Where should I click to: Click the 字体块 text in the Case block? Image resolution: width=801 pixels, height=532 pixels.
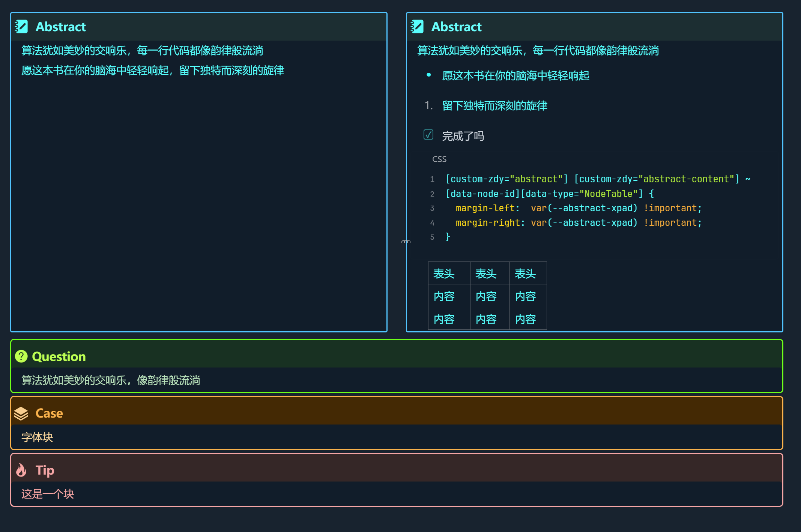click(x=37, y=437)
